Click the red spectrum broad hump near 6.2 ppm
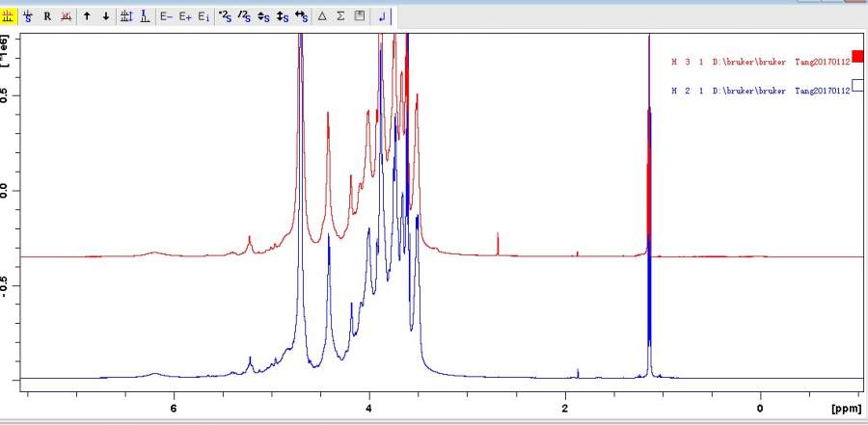This screenshot has height=425, width=868. (154, 253)
